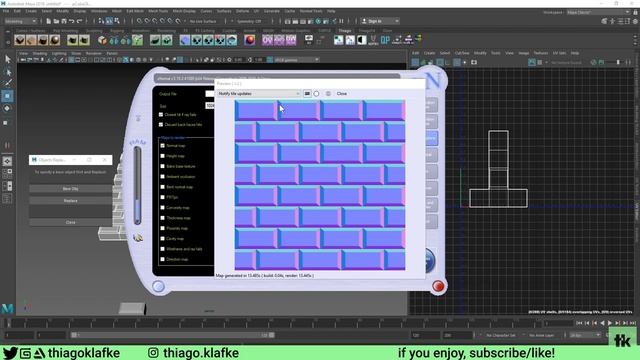This screenshot has width=640, height=360.
Task: Open the Modeling menu set dropdown
Action: [x=20, y=21]
